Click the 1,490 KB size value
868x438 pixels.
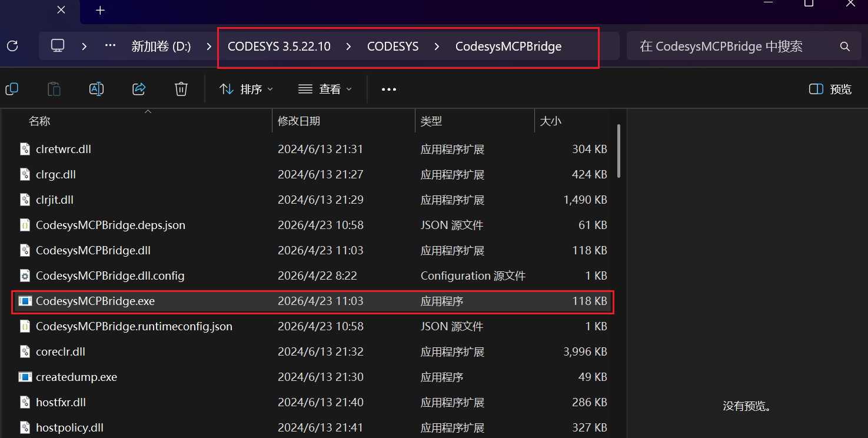(x=585, y=200)
